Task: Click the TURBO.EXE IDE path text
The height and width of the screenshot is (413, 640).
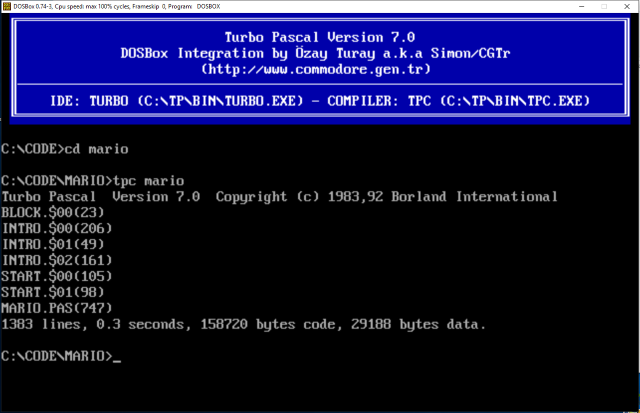Action: point(220,101)
